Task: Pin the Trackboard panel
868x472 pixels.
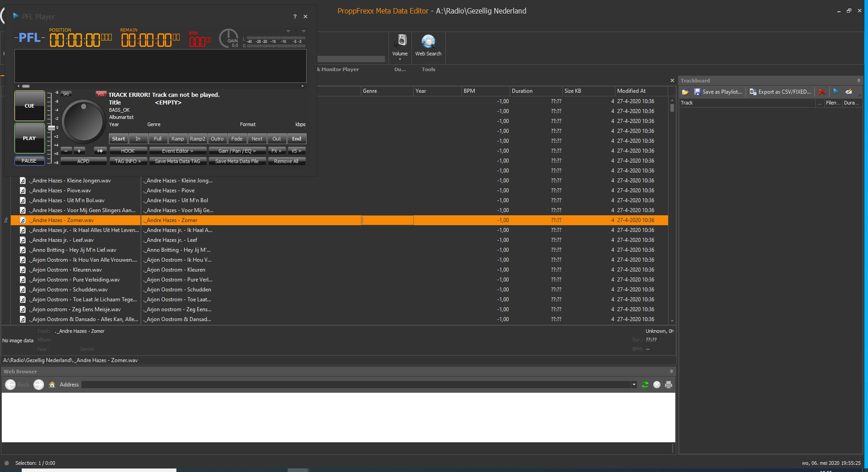Action: coord(859,81)
